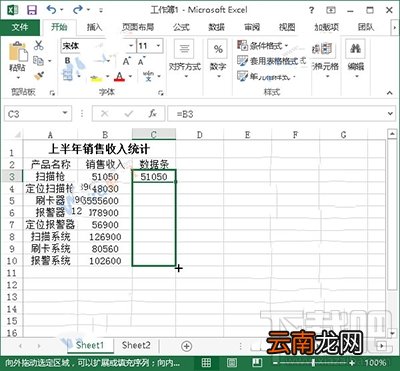The image size is (400, 371).
Task: Click the formula bar Enter checkmark
Action: pyautogui.click(x=128, y=114)
